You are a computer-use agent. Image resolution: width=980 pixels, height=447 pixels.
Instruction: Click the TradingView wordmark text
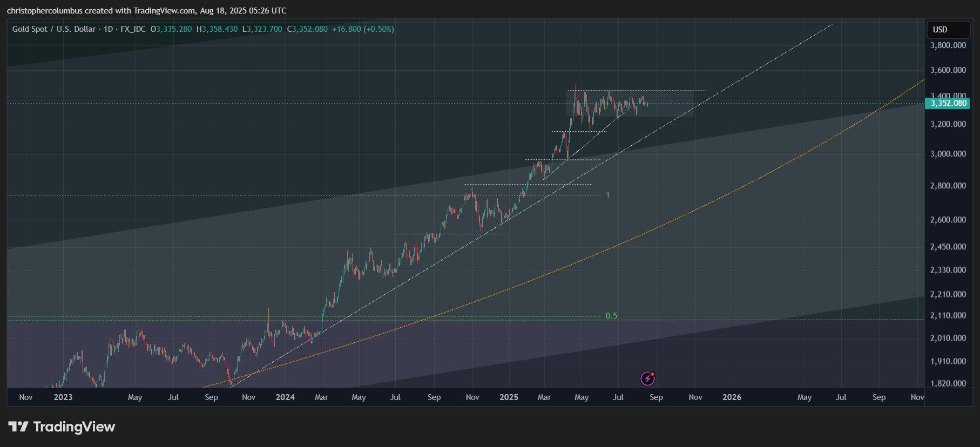tap(75, 427)
